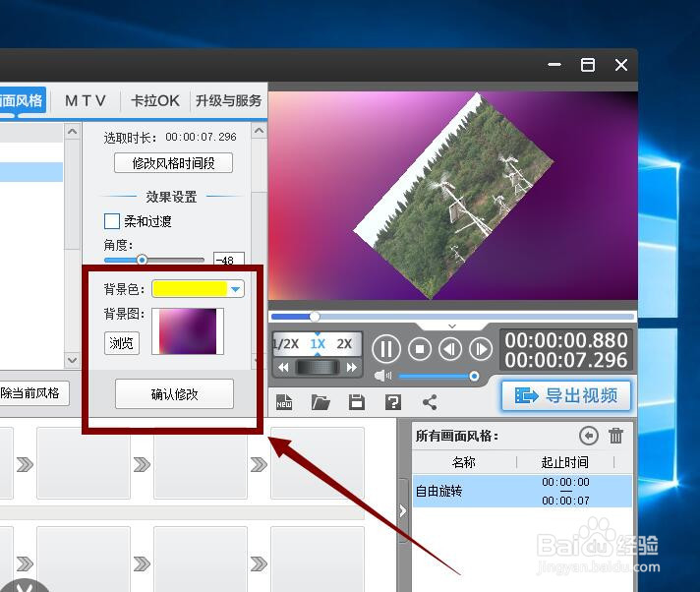Click the speed jog wheel control
Viewport: 700px width, 592px height.
tap(318, 368)
